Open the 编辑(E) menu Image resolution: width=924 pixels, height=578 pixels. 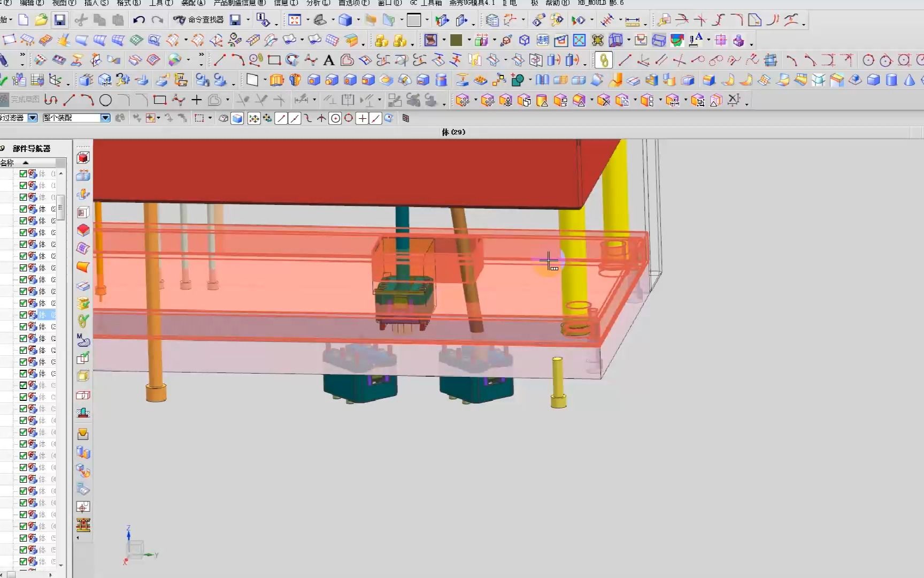click(32, 3)
